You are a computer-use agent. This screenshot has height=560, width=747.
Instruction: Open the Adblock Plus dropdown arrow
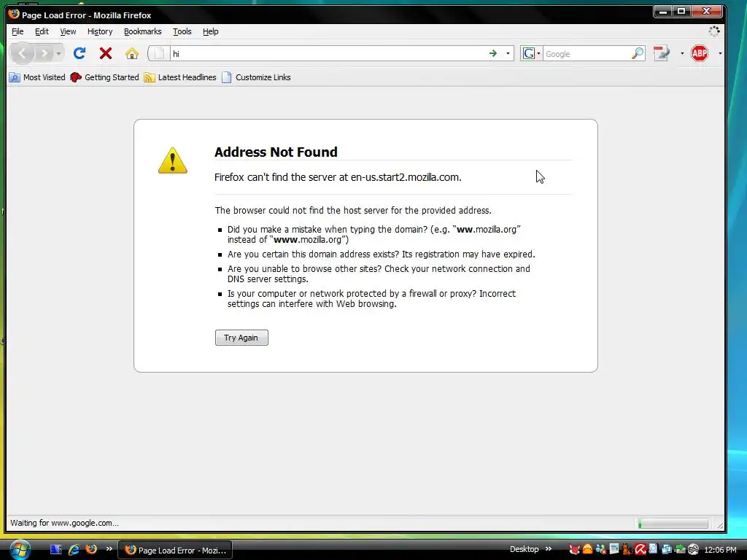tap(720, 53)
